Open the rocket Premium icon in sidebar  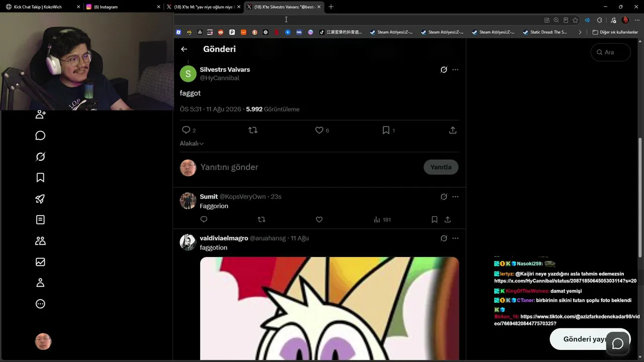click(41, 199)
